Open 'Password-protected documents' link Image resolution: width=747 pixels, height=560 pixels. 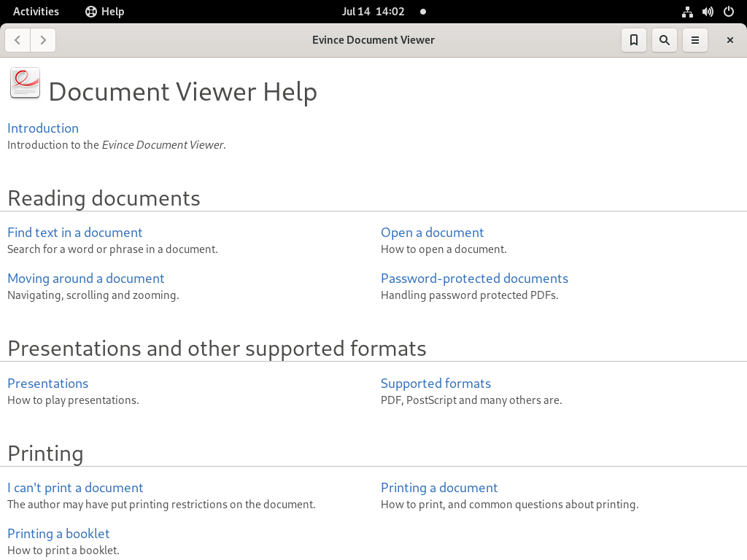[474, 278]
